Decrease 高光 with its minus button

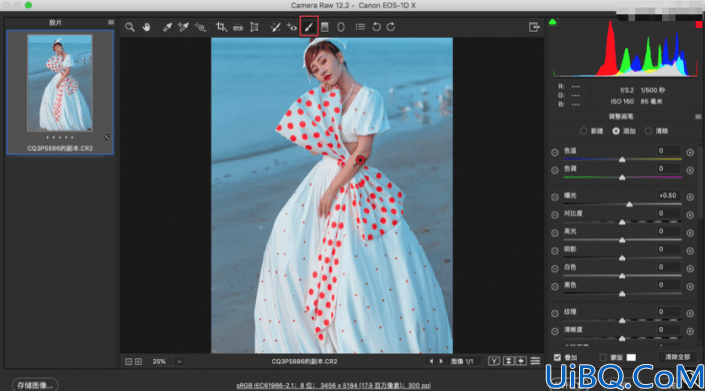555,233
